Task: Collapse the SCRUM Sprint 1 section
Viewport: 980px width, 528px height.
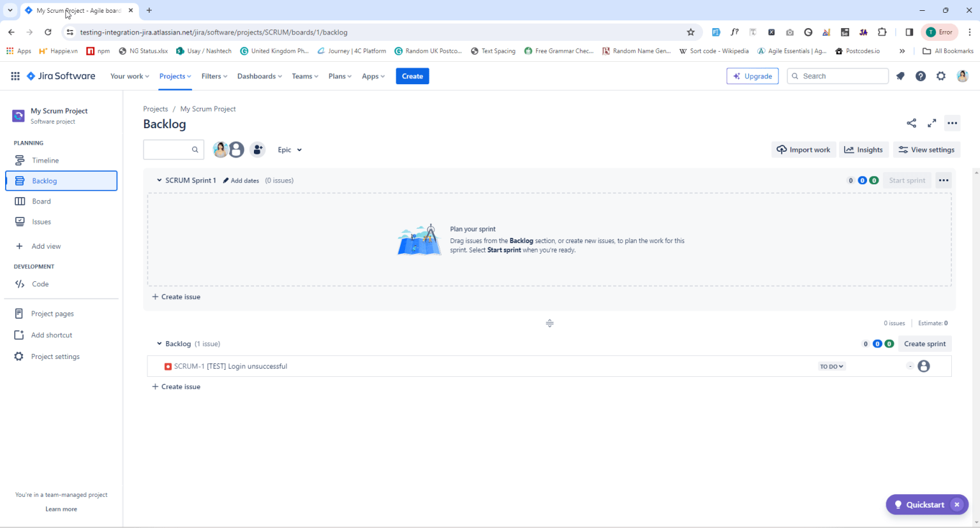Action: (159, 180)
